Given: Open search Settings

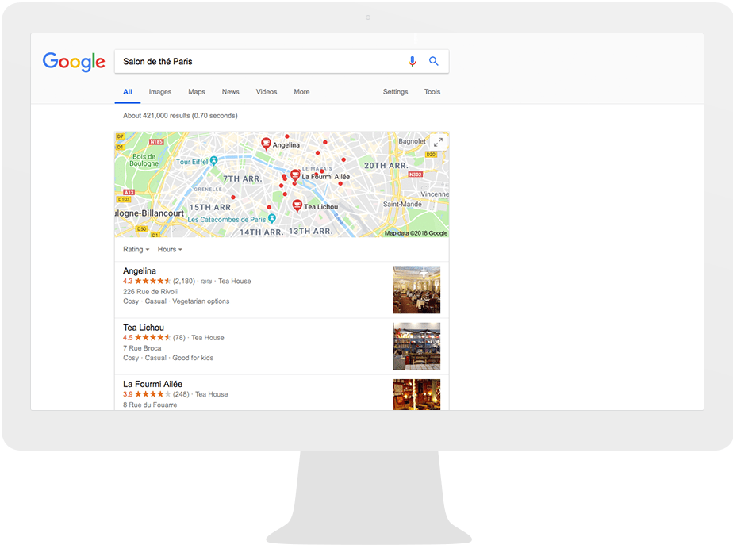Looking at the screenshot, I should click(x=396, y=92).
